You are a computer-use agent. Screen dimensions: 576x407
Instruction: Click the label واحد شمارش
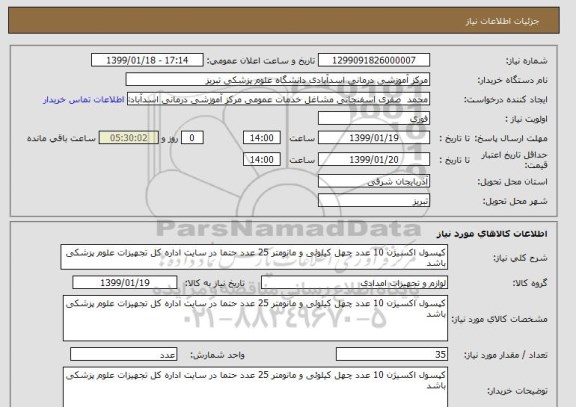217,355
